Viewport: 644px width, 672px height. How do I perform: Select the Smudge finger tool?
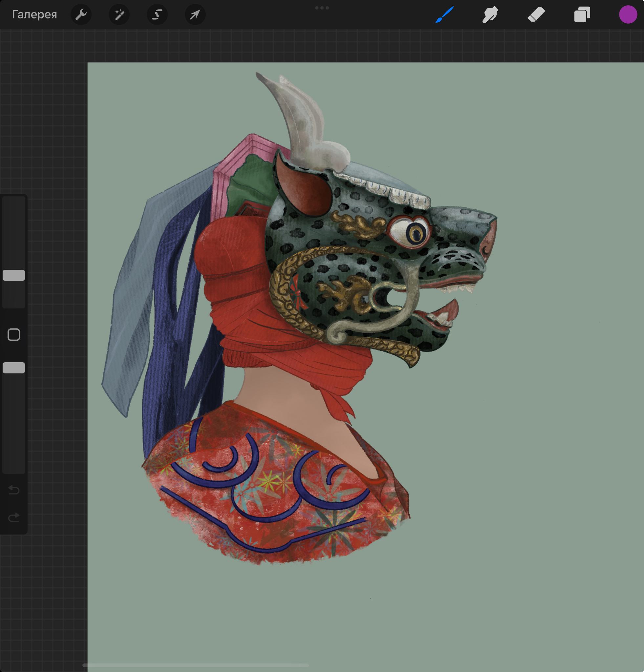click(490, 14)
